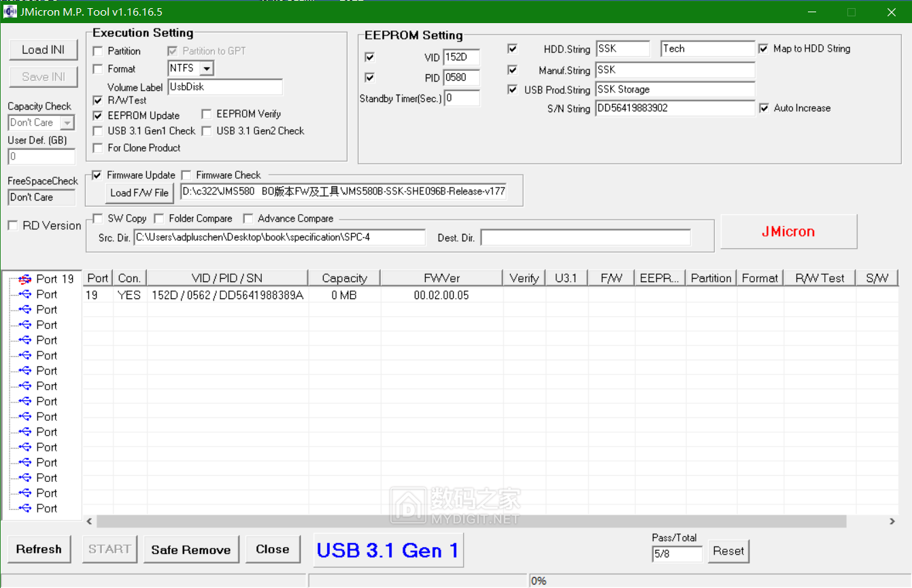Click the VID / PID / SN column header
This screenshot has width=912, height=588.
tap(227, 278)
